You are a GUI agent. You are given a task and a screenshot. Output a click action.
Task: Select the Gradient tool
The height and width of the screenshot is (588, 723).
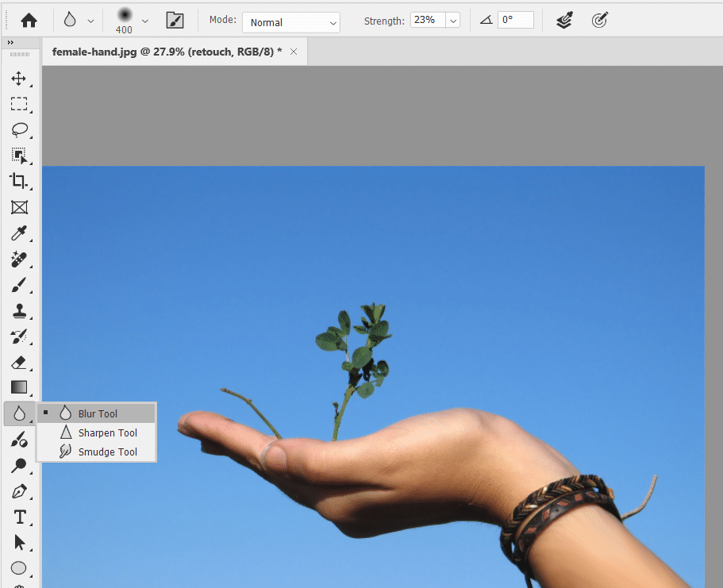click(19, 387)
